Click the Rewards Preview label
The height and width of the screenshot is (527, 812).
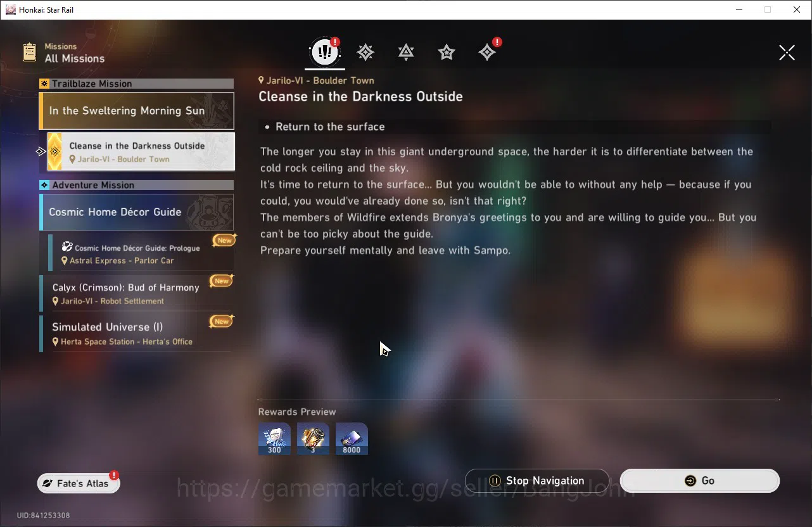(297, 412)
